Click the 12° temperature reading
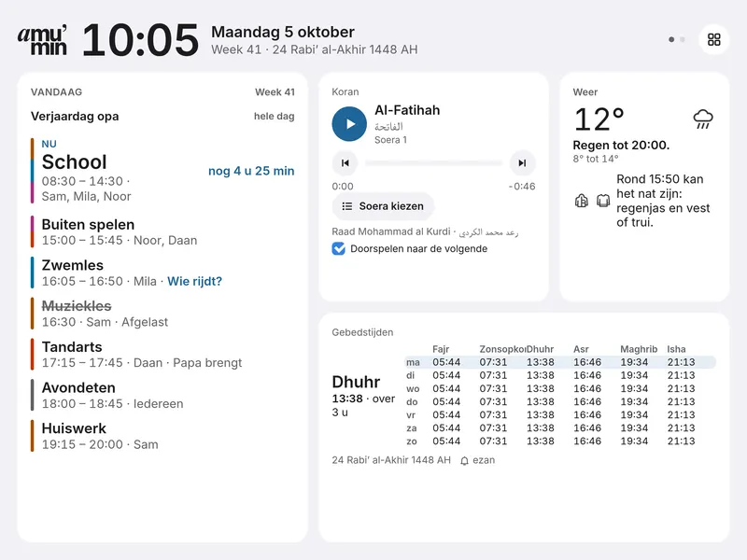The image size is (747, 560). click(x=599, y=119)
